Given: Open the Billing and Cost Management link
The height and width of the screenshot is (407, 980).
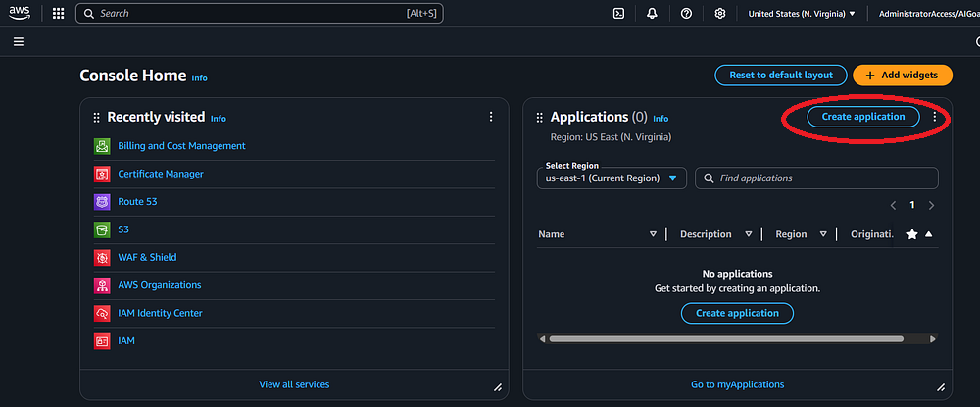Looking at the screenshot, I should (x=181, y=146).
